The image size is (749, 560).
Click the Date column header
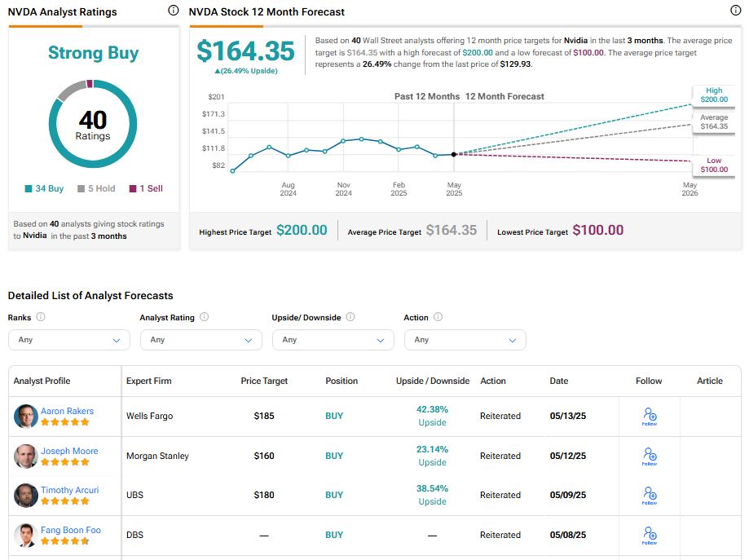point(559,381)
